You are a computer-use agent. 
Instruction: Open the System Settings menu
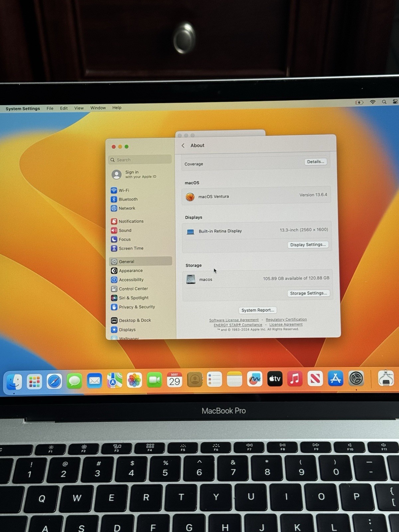point(23,108)
